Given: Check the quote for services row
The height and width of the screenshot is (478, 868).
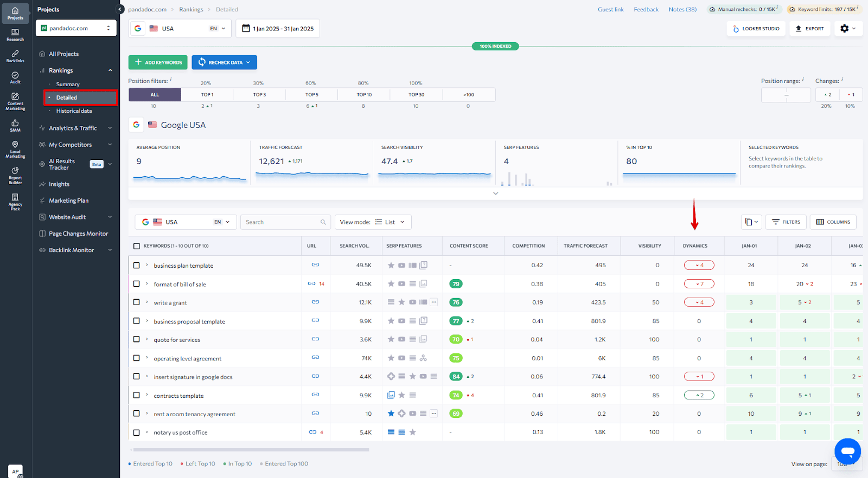Looking at the screenshot, I should (x=137, y=339).
